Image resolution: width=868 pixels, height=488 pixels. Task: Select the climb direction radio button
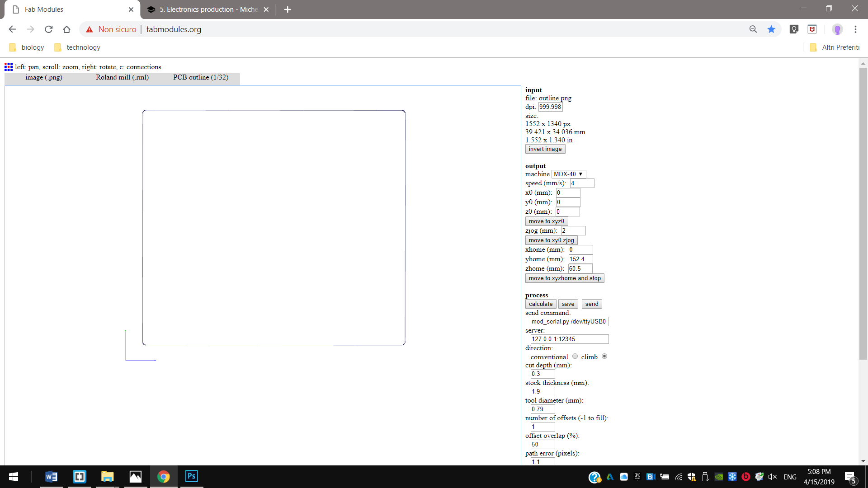(604, 357)
